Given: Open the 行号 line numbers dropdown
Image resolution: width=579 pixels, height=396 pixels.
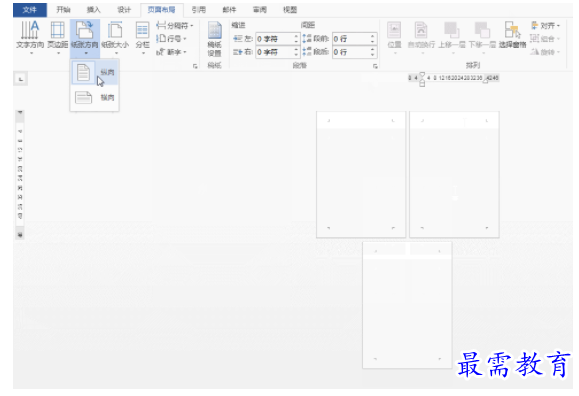Looking at the screenshot, I should pyautogui.click(x=171, y=38).
